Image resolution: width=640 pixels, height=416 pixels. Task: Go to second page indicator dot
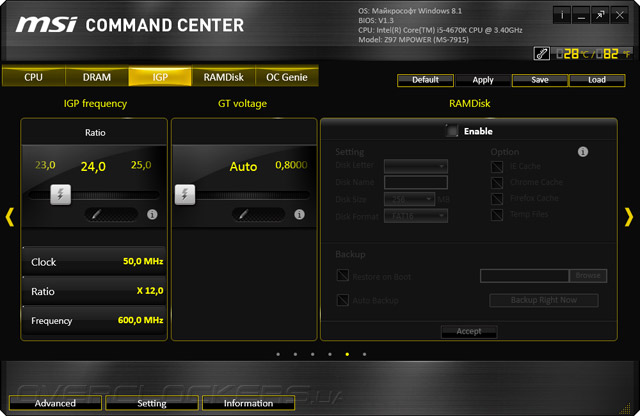tap(295, 354)
